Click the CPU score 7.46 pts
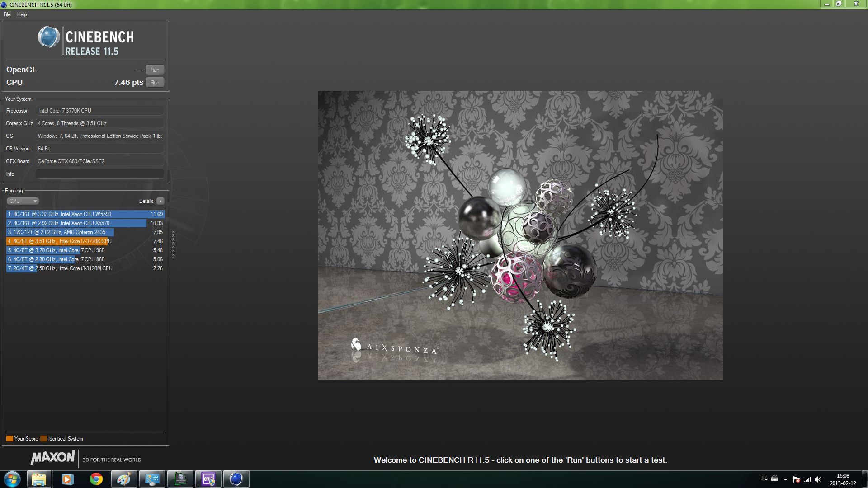This screenshot has height=488, width=868. pyautogui.click(x=128, y=82)
